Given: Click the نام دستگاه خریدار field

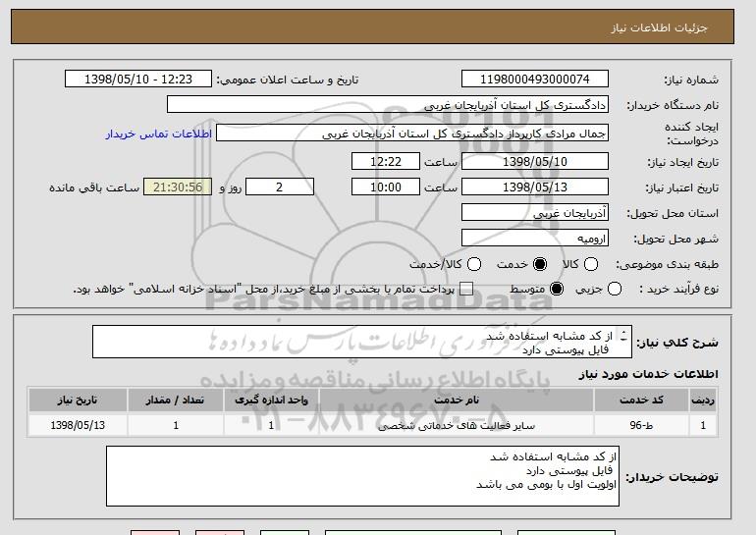Looking at the screenshot, I should (388, 105).
